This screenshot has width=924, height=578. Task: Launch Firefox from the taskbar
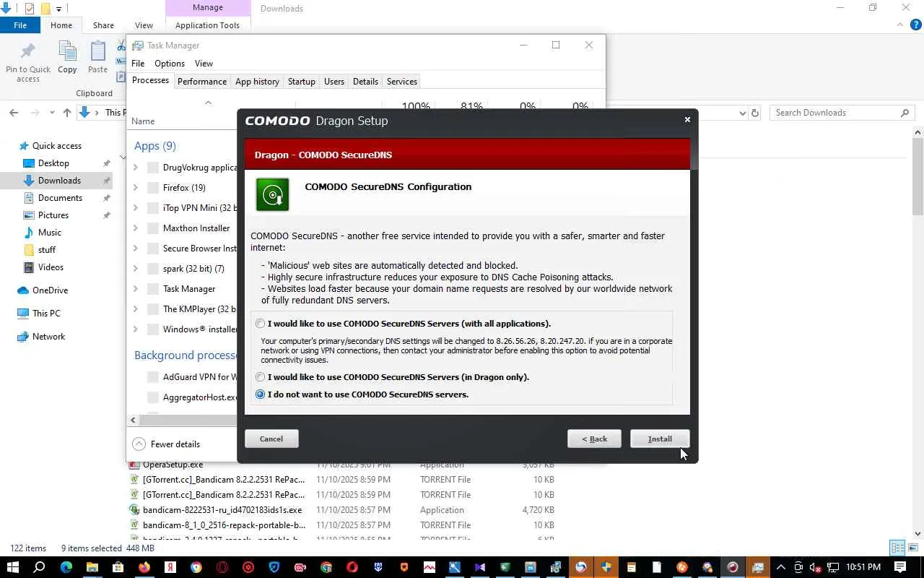[144, 567]
